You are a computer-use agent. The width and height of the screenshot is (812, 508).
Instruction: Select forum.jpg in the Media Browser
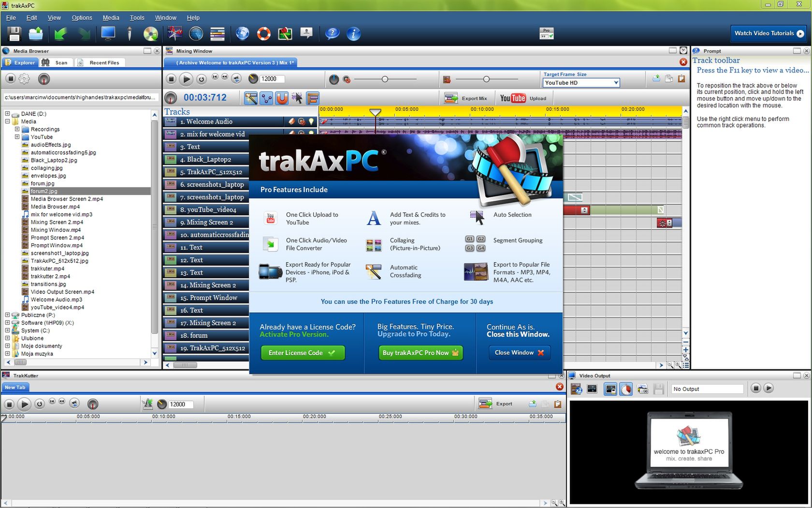click(43, 183)
